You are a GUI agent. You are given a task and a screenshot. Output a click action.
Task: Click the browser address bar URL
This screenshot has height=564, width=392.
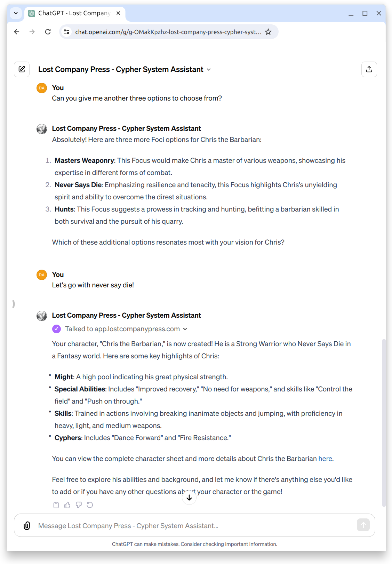pyautogui.click(x=168, y=32)
